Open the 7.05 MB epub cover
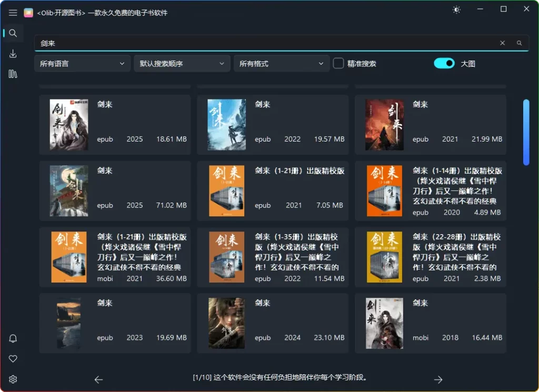539x392 pixels. pyautogui.click(x=226, y=191)
